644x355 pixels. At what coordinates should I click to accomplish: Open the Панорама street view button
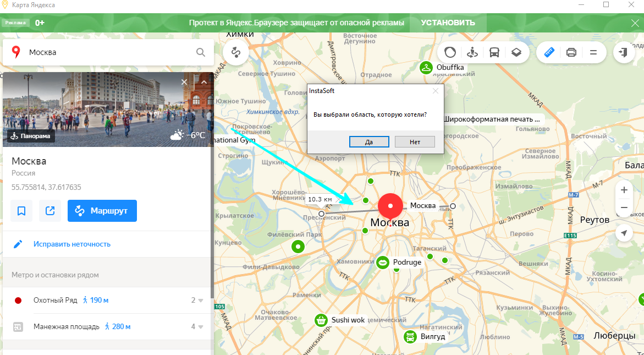click(x=31, y=136)
